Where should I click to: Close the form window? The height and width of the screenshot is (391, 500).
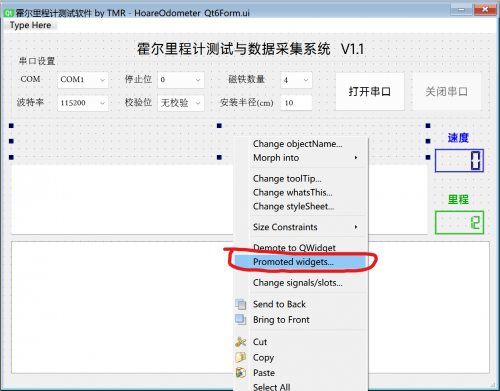[485, 10]
